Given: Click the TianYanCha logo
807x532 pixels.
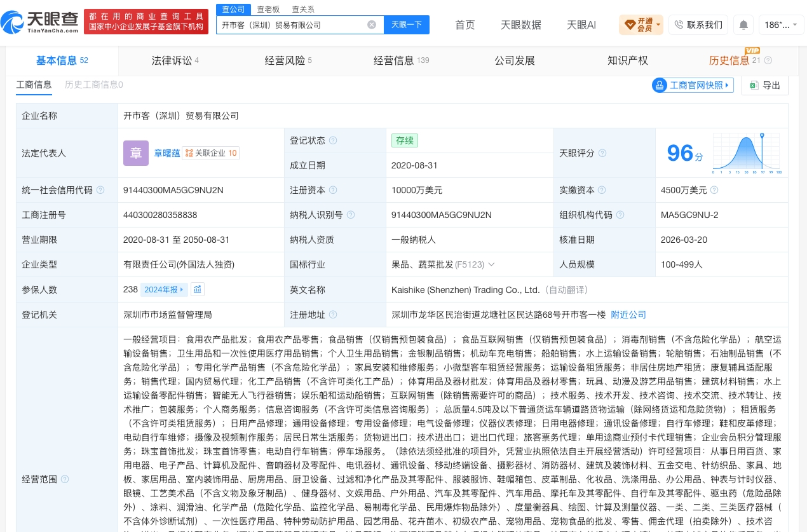Looking at the screenshot, I should (x=39, y=22).
